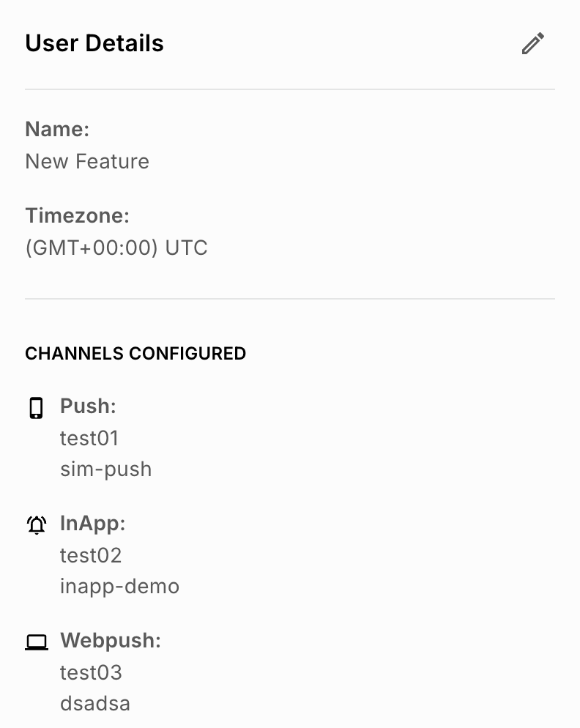
Task: Click the divider below User Details
Action: tap(290, 89)
